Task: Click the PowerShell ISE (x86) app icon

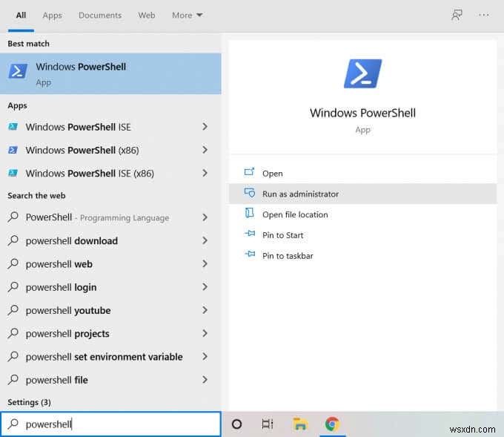Action: [13, 173]
